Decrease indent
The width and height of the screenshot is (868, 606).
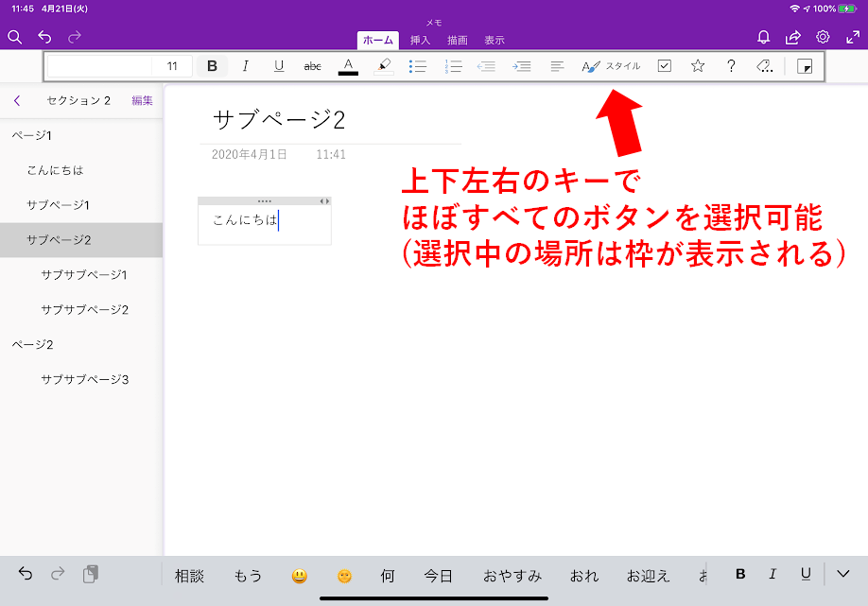coord(486,66)
